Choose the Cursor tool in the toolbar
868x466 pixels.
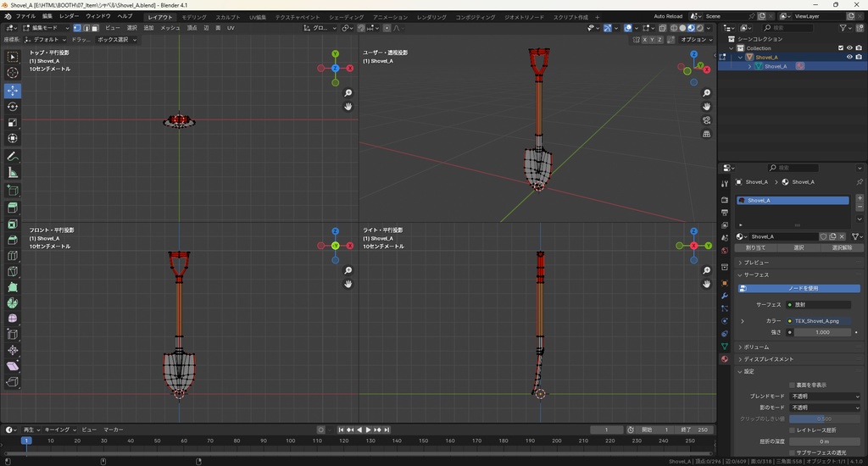tap(13, 73)
